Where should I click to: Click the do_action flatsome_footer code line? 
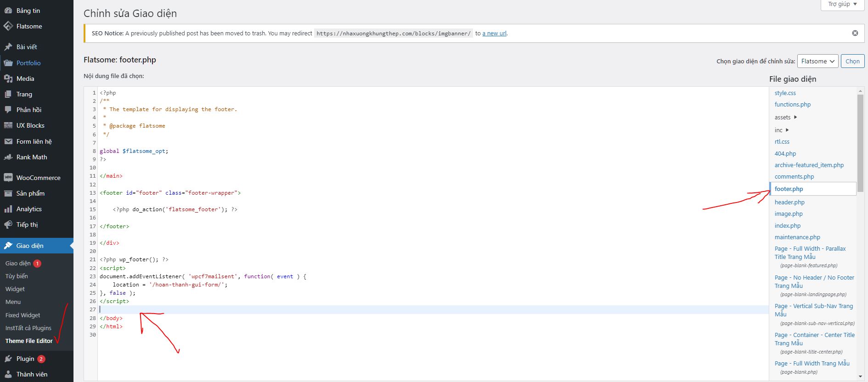coord(175,209)
